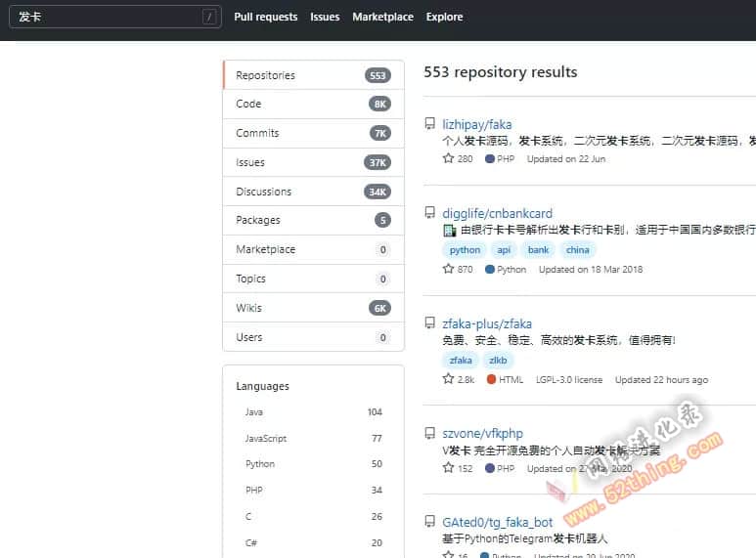The image size is (756, 558).
Task: Click the emoji icon in cnbankcard description
Action: [x=449, y=231]
